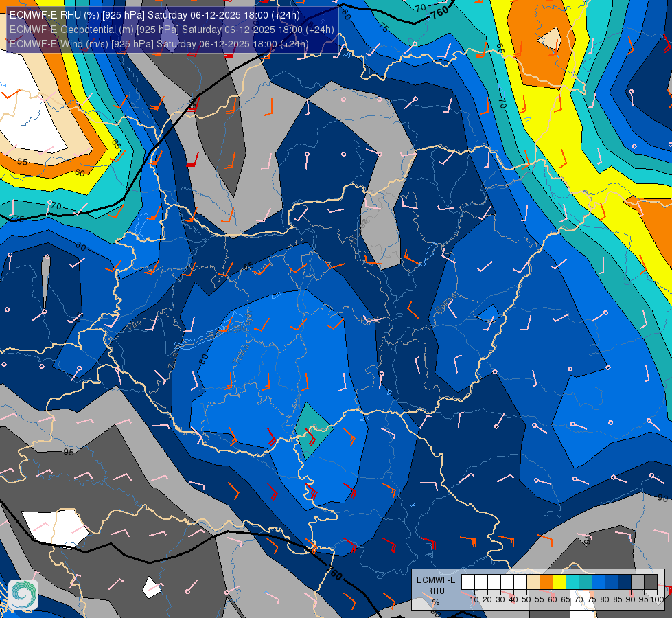Image resolution: width=672 pixels, height=618 pixels.
Task: Select the ECMWF-E Wind (m/s) title line
Action: tap(159, 44)
